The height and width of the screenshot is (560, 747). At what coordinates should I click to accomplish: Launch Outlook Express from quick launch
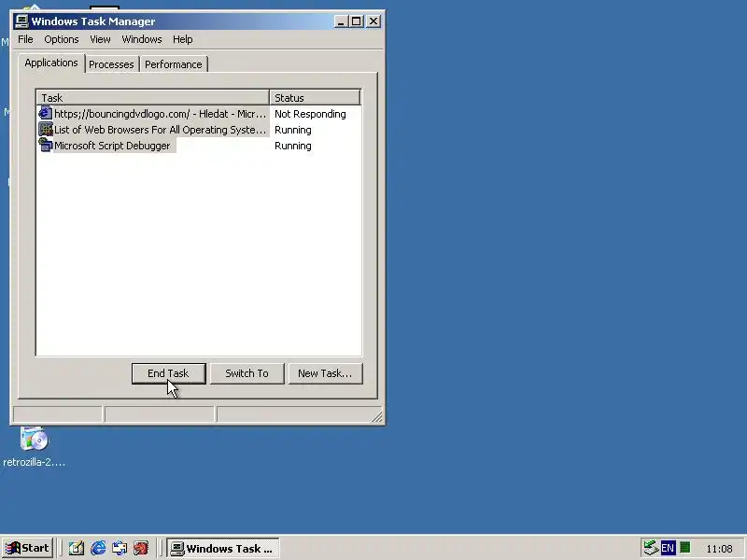[120, 548]
